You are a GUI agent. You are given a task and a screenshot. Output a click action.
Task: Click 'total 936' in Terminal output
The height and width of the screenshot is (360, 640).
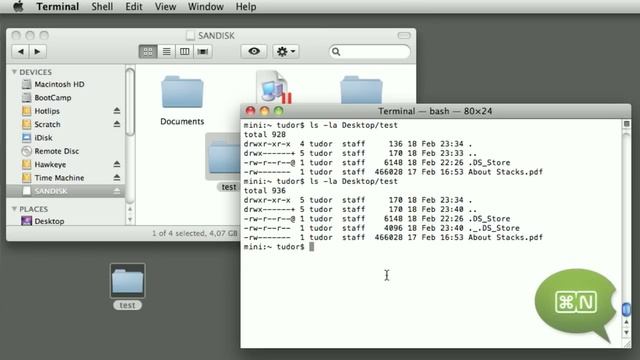tap(264, 191)
